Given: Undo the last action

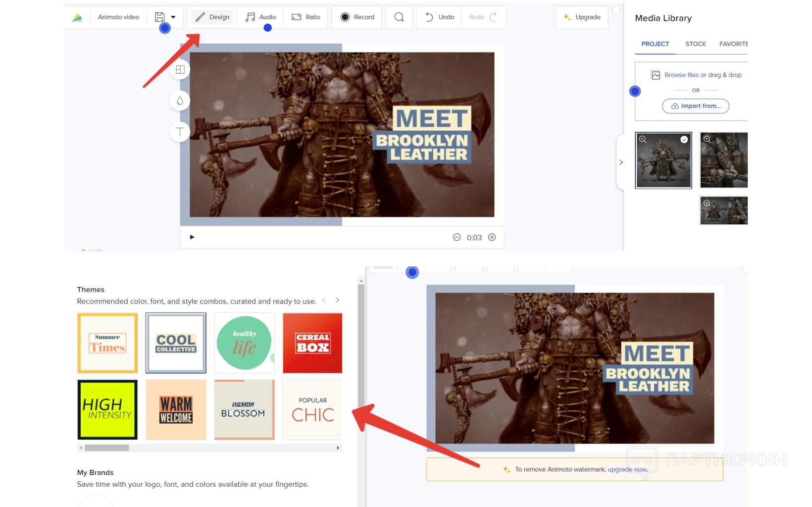Looking at the screenshot, I should coord(439,17).
